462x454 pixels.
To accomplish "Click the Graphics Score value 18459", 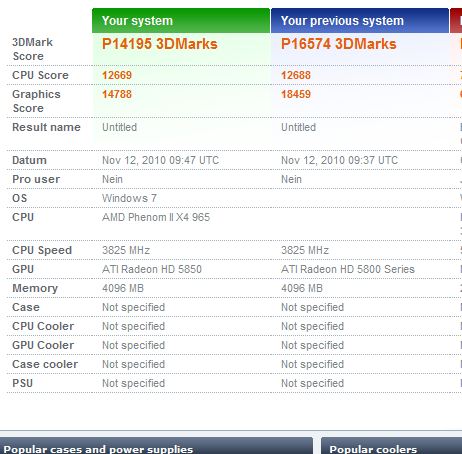I will point(296,94).
